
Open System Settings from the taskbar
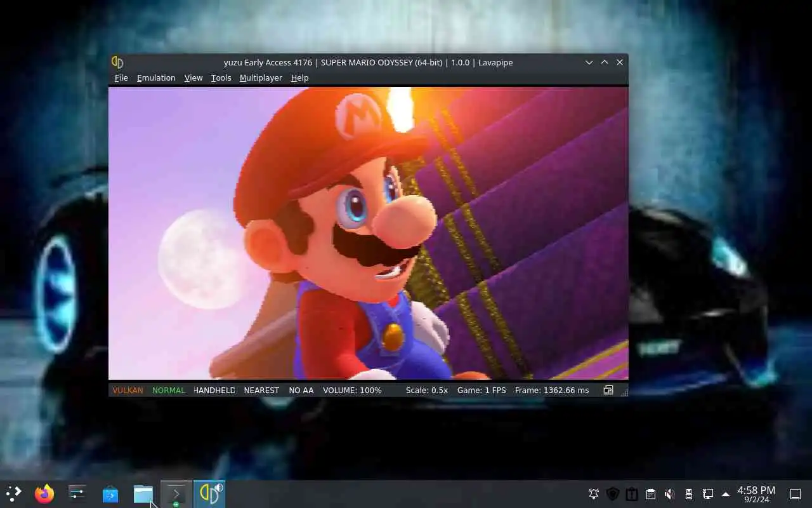77,494
